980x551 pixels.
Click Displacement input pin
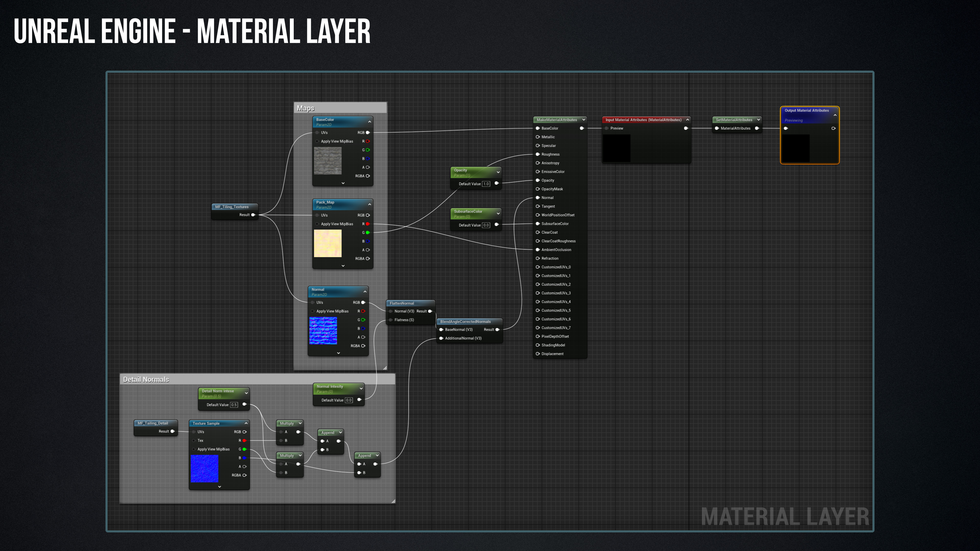tap(537, 354)
